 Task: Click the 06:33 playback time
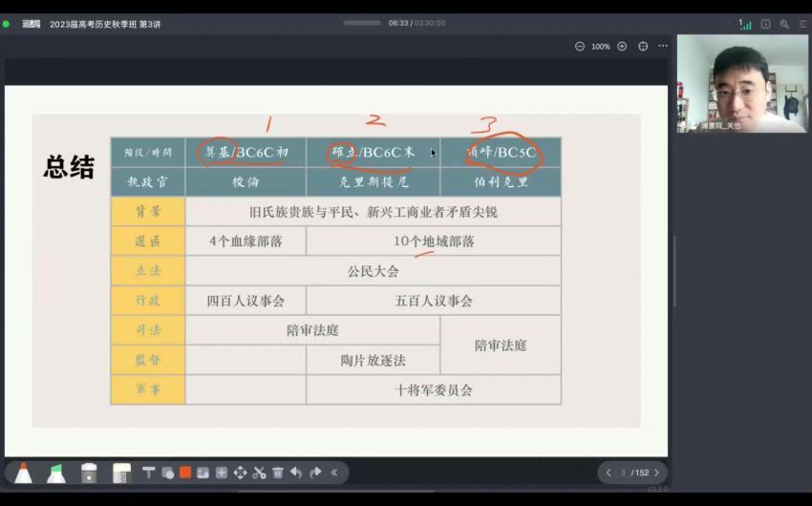[398, 23]
